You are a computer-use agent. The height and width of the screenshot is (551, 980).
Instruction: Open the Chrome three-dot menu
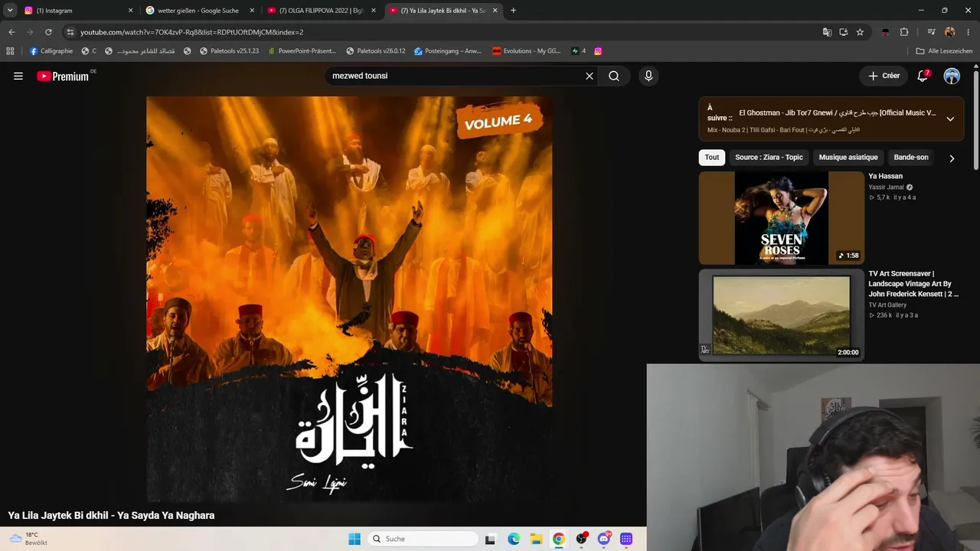(x=969, y=32)
